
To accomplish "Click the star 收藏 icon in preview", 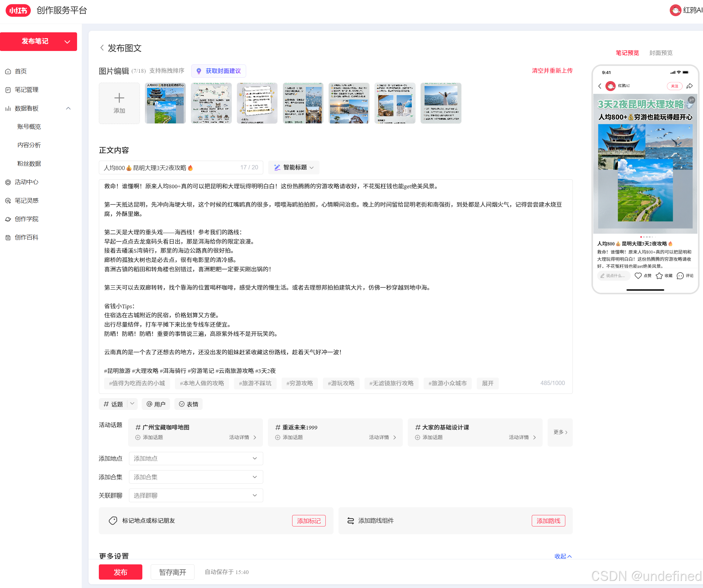I will point(659,276).
